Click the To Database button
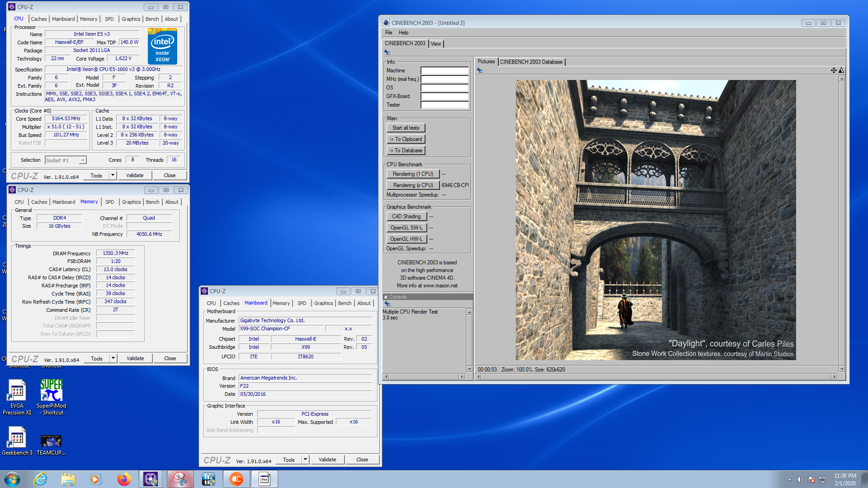Viewport: 868px width, 488px height. [406, 150]
